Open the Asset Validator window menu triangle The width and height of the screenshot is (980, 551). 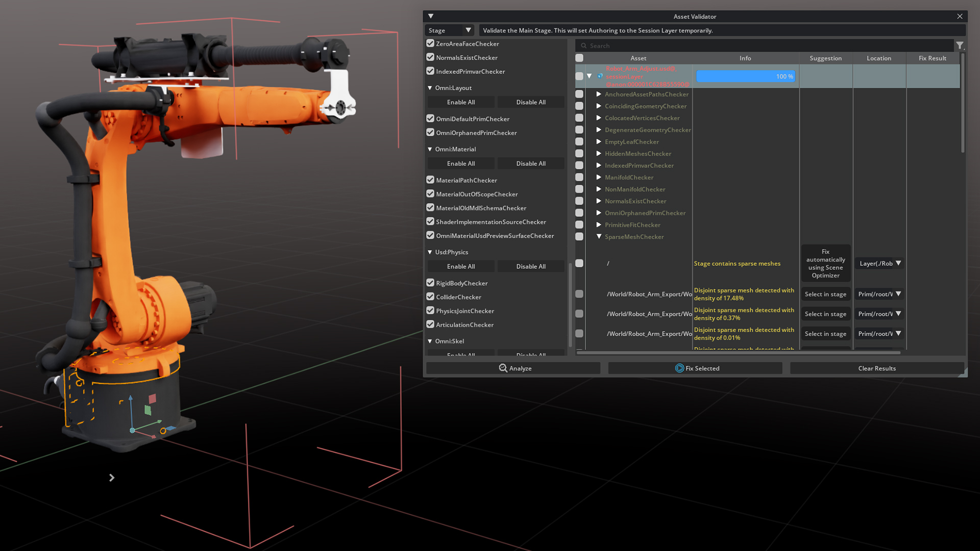[431, 16]
